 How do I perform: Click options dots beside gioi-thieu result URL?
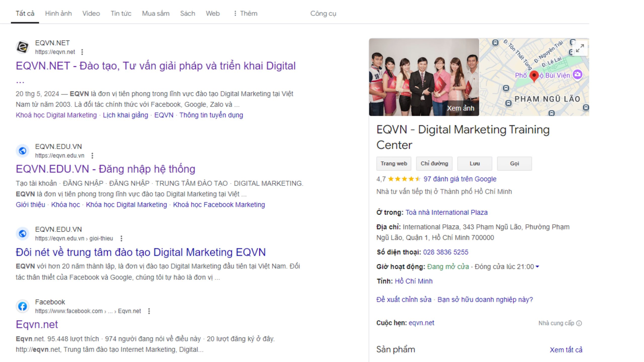coord(121,238)
